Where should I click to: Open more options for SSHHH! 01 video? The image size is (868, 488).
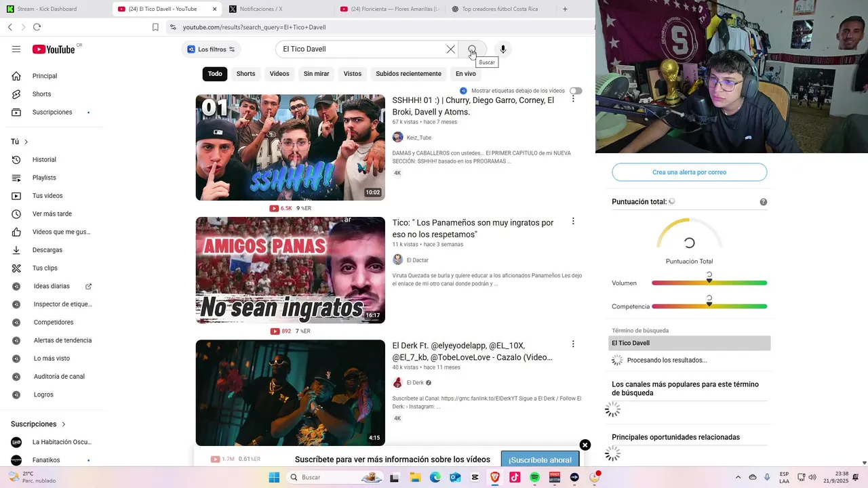[x=573, y=99]
